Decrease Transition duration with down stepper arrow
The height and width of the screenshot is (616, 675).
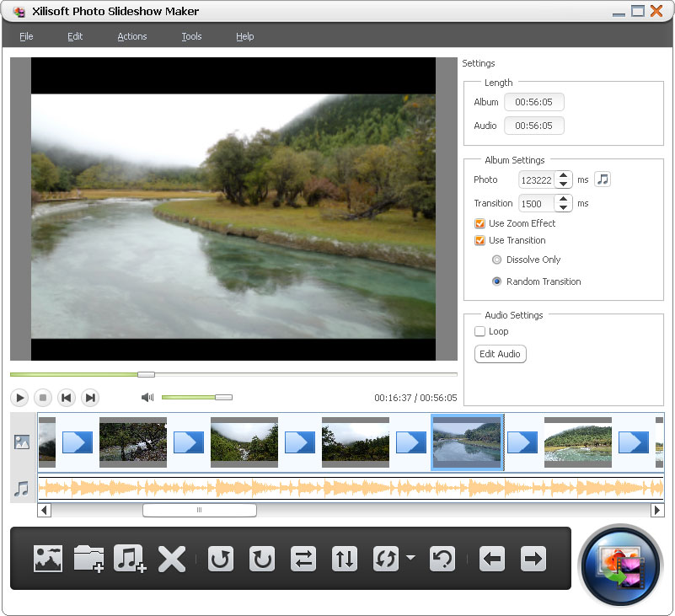point(564,207)
